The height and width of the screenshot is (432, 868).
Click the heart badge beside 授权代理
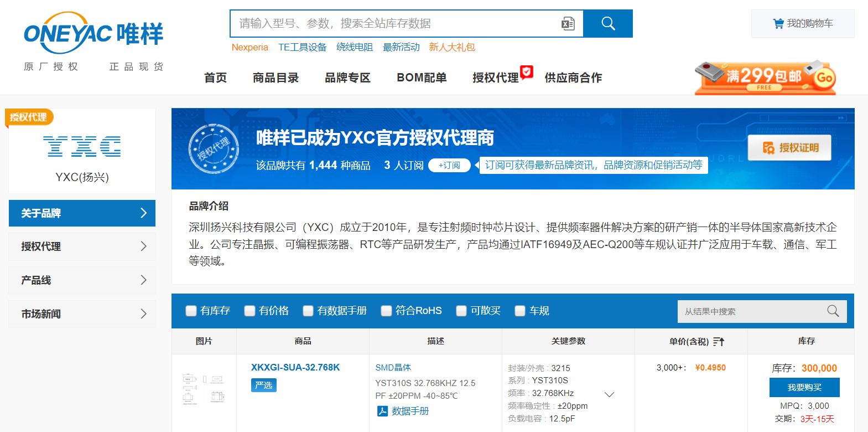pyautogui.click(x=527, y=71)
